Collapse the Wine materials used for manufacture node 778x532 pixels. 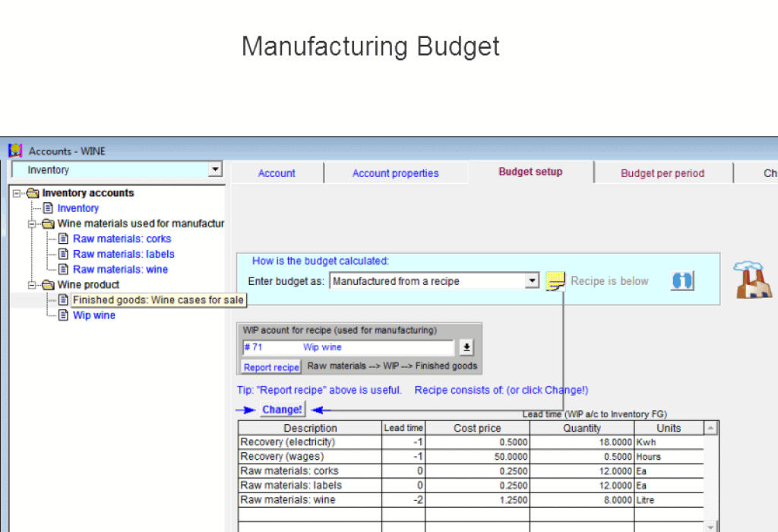(x=33, y=223)
